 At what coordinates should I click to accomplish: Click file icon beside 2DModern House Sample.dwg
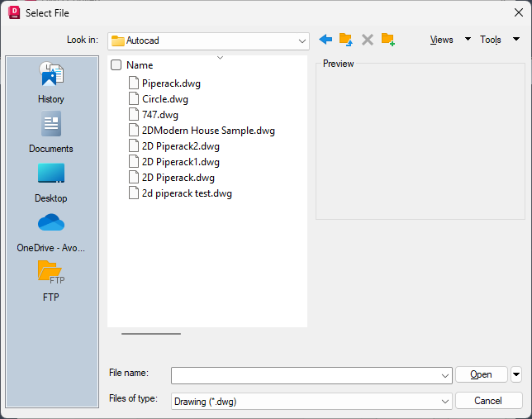click(x=134, y=130)
